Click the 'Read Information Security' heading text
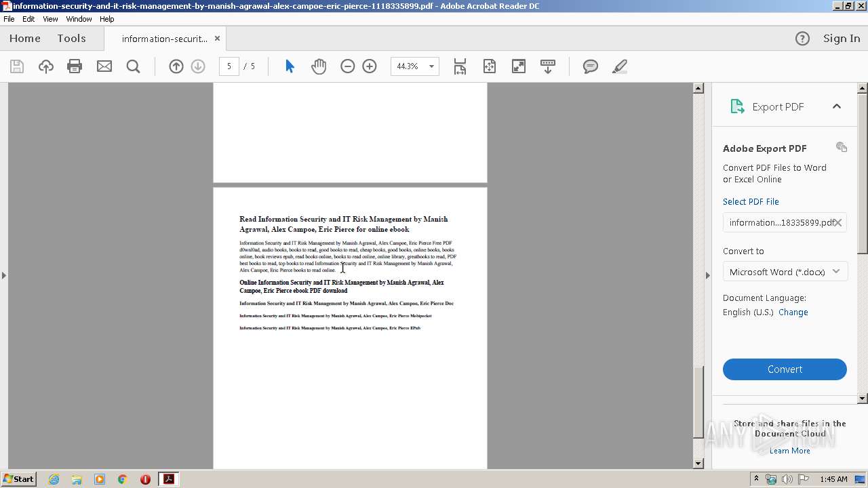The image size is (868, 488). pos(343,224)
